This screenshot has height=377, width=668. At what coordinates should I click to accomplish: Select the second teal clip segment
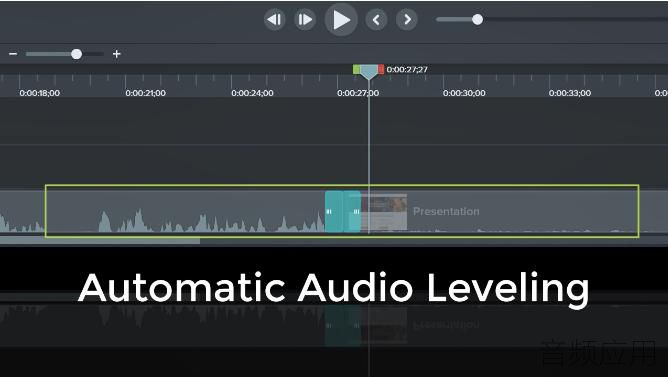352,212
